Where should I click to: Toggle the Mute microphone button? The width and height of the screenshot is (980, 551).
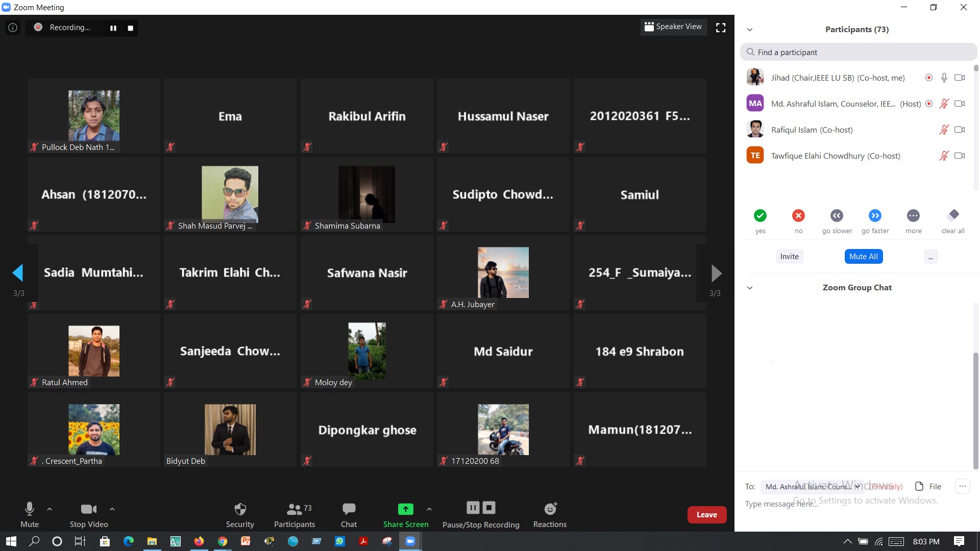pos(30,514)
